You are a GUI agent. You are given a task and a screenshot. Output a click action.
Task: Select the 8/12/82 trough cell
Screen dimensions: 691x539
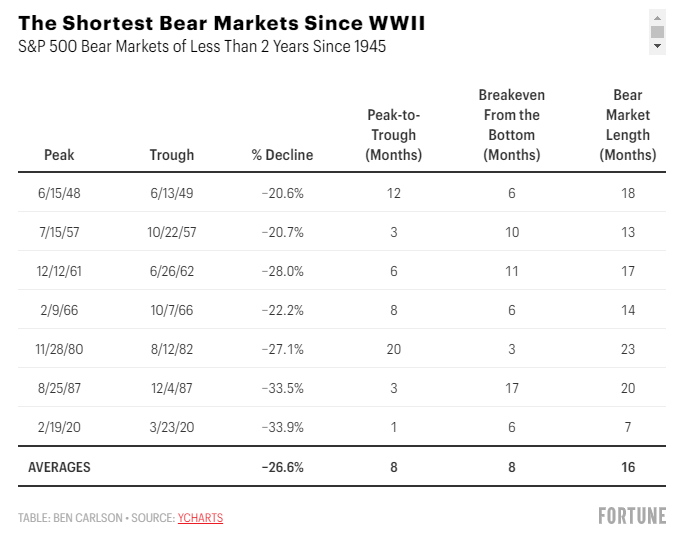pyautogui.click(x=171, y=349)
